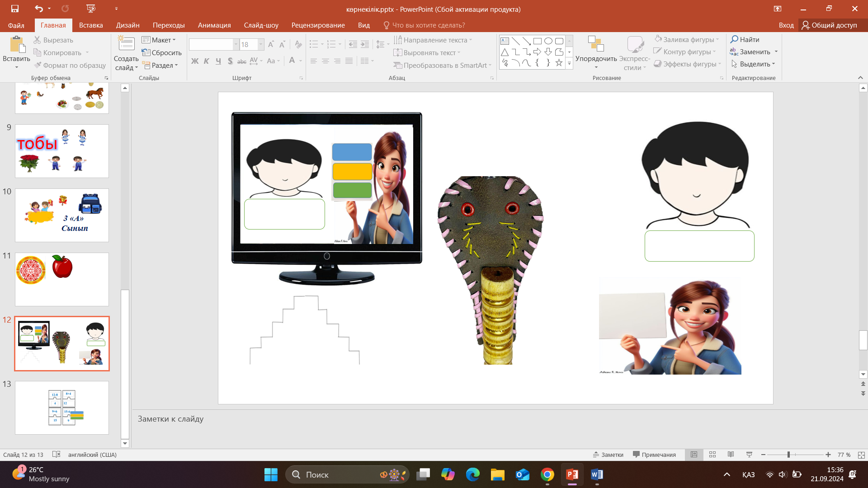Screen dimensions: 868x488
Task: Click the Упорядочить arrange button
Action: [x=596, y=52]
